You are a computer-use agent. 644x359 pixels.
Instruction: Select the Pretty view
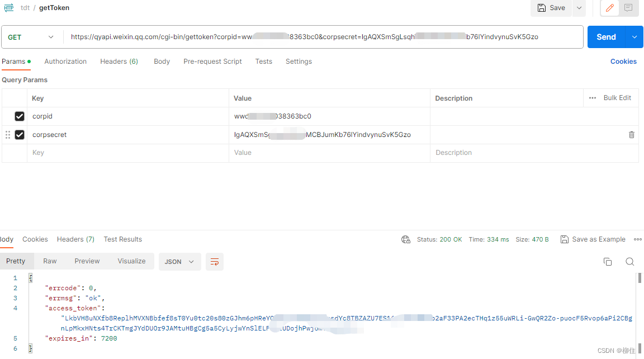(16, 261)
